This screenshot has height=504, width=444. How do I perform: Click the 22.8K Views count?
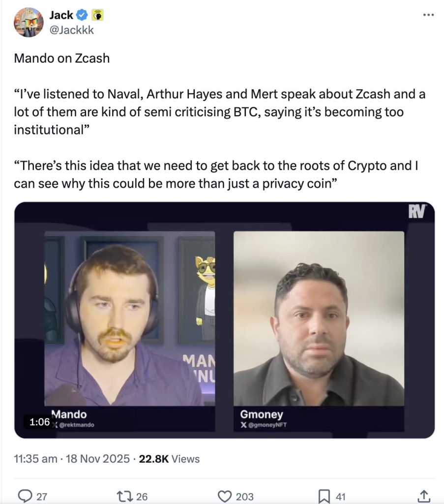click(169, 459)
